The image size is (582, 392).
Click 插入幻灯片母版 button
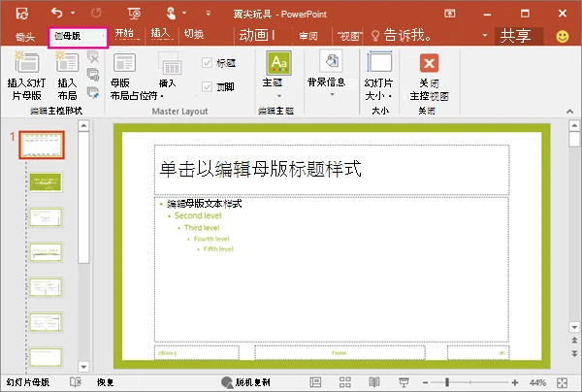point(26,76)
